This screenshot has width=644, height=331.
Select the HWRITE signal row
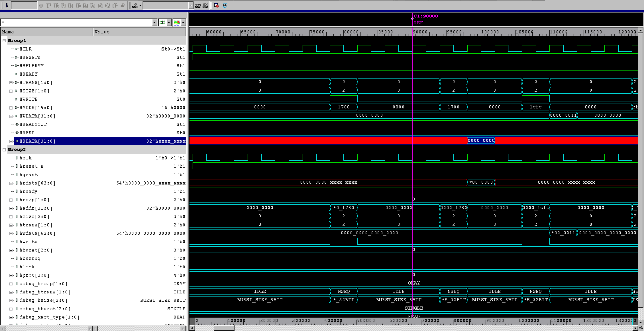click(x=28, y=99)
